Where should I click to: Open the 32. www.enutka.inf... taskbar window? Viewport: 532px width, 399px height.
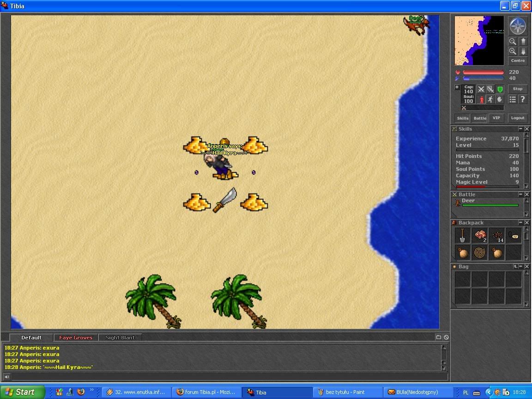pyautogui.click(x=136, y=392)
